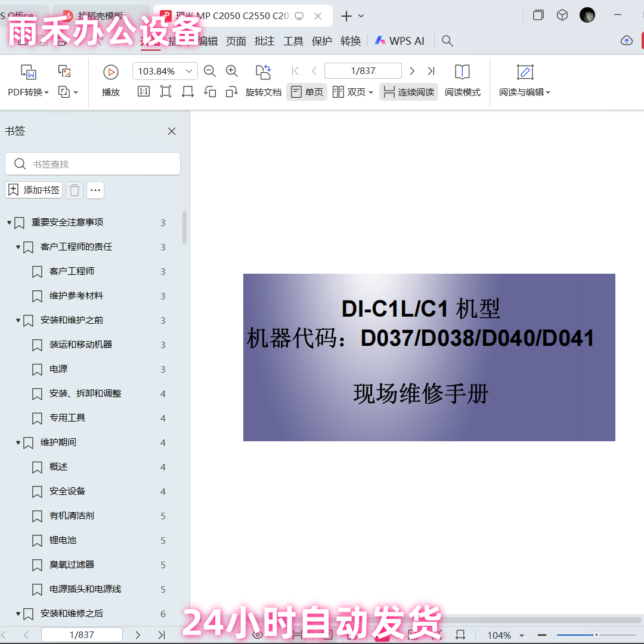Close the 书签 bookmarks panel
644x644 pixels.
(171, 131)
